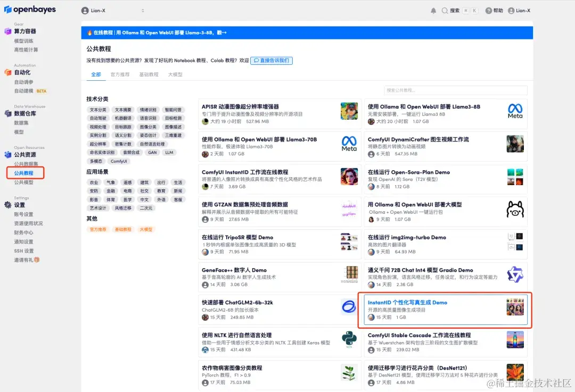Expand the Lion-X workspace switcher

112,11
